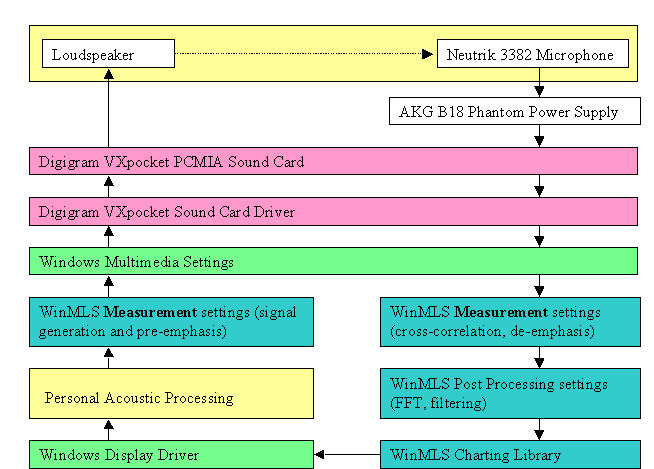The width and height of the screenshot is (654, 469).
Task: Select the Windows Display Driver box
Action: [x=171, y=454]
